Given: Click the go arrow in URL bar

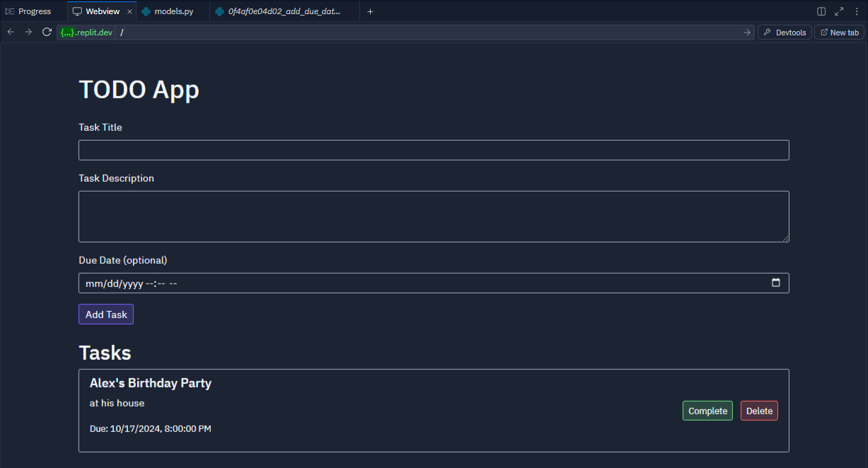Looking at the screenshot, I should (x=747, y=33).
